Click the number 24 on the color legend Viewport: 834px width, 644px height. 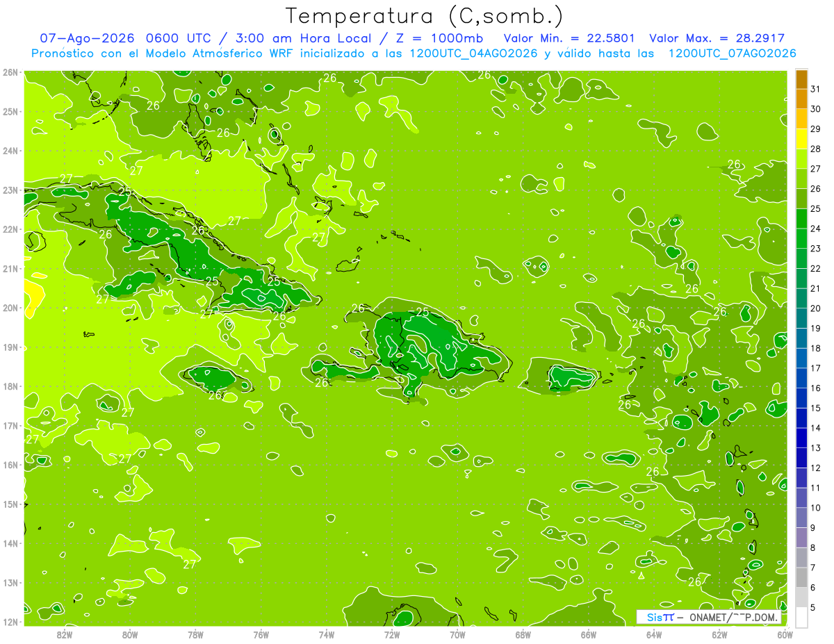(815, 229)
